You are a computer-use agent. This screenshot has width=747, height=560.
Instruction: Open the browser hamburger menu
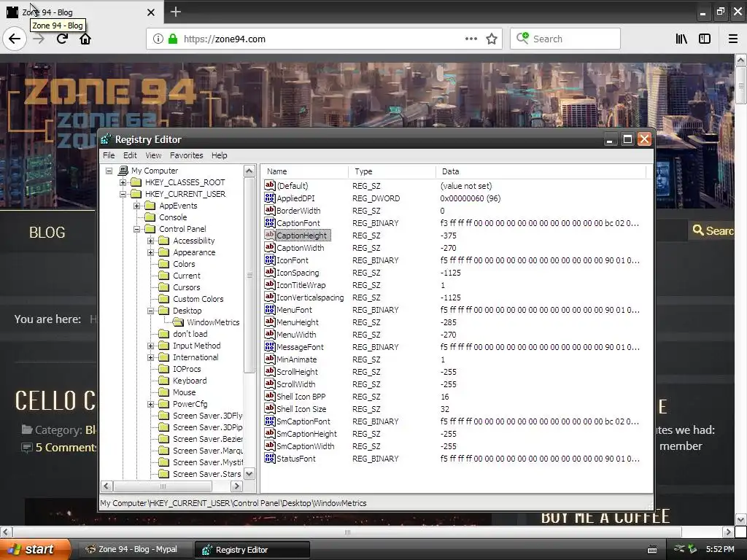(x=733, y=39)
